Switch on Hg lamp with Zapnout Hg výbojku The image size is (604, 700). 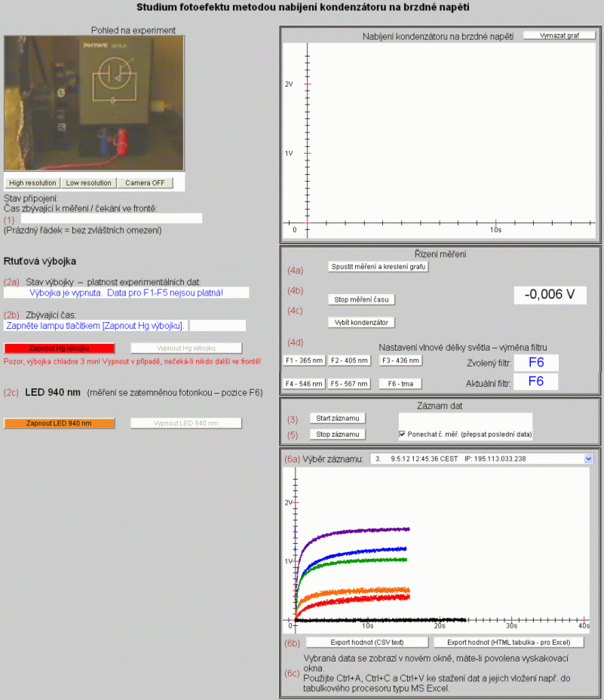[60, 348]
